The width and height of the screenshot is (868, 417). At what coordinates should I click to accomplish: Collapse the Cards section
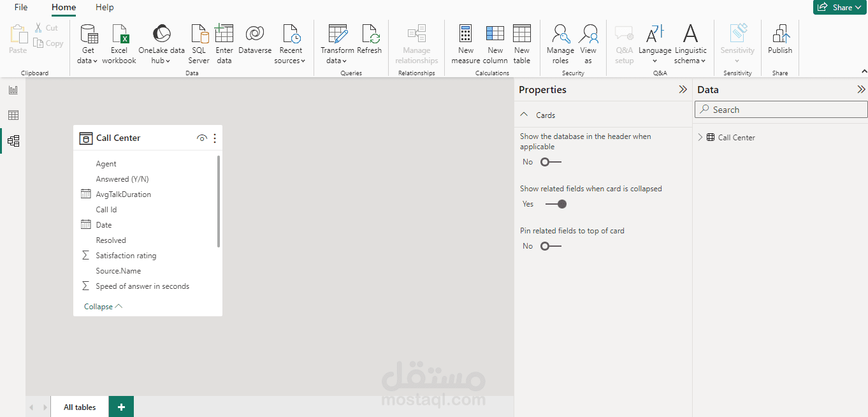pos(524,115)
